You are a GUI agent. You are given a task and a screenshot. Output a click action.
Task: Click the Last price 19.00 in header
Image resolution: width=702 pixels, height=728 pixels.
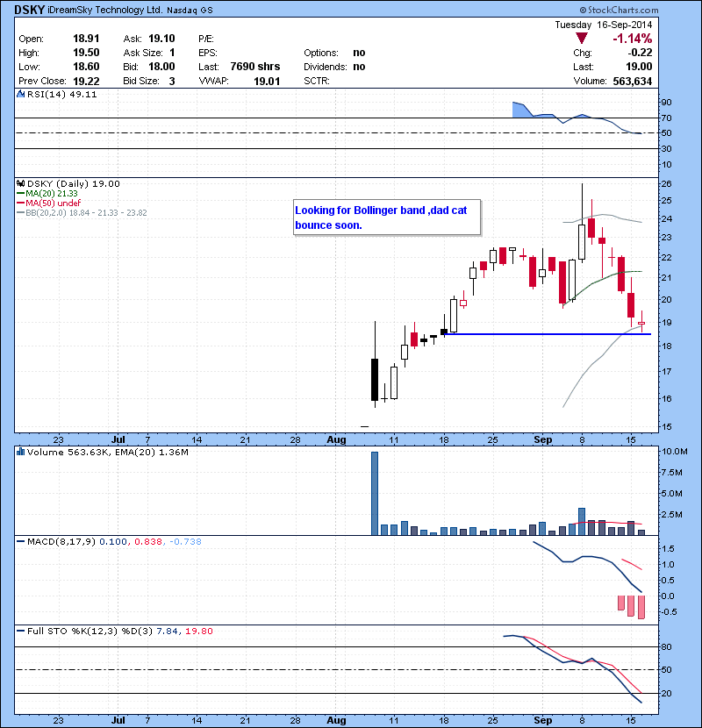pyautogui.click(x=639, y=67)
